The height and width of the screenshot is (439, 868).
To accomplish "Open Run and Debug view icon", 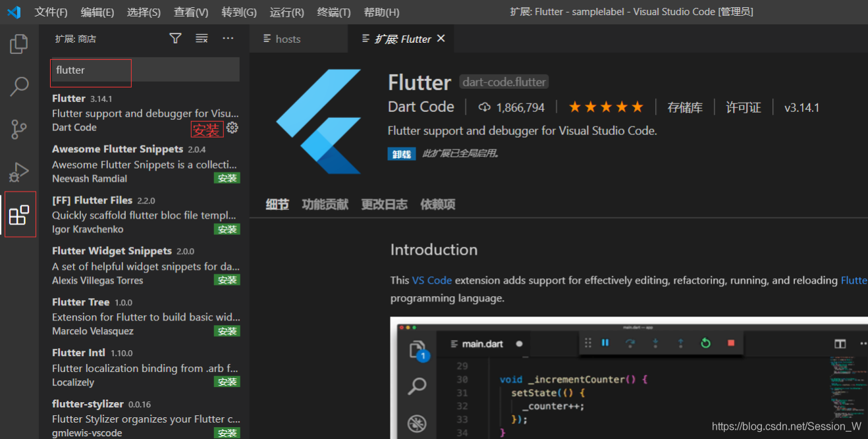I will pyautogui.click(x=19, y=172).
